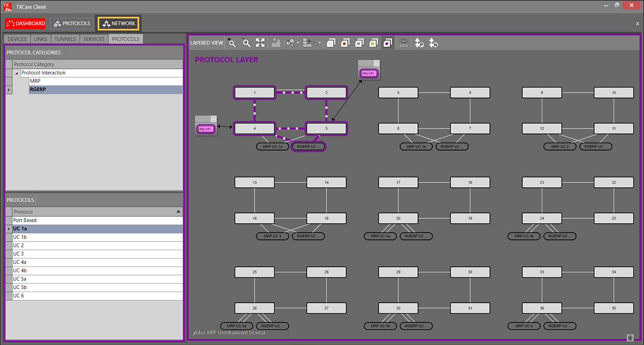Click the add layout rows icon
Image resolution: width=644 pixels, height=345 pixels.
308,43
